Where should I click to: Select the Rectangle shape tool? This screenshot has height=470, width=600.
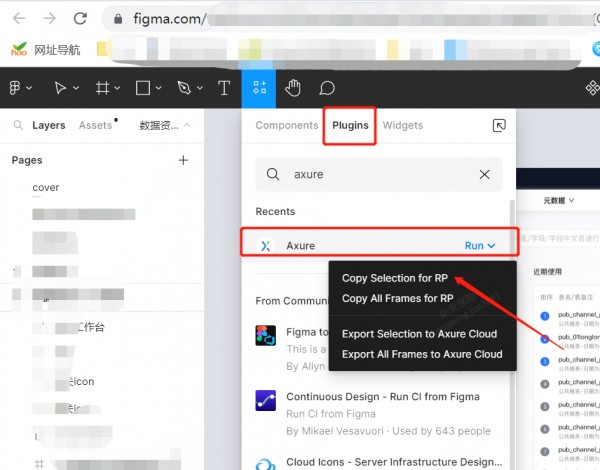coord(143,88)
